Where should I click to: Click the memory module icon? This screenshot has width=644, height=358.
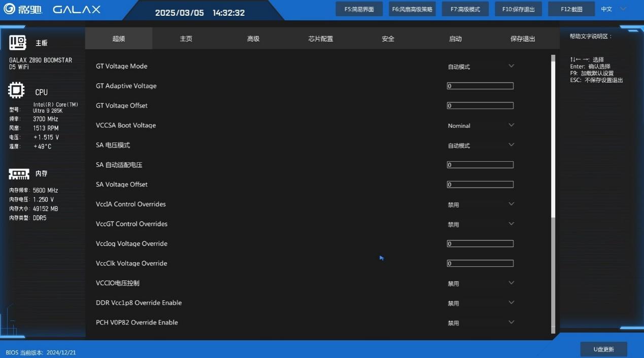[19, 174]
